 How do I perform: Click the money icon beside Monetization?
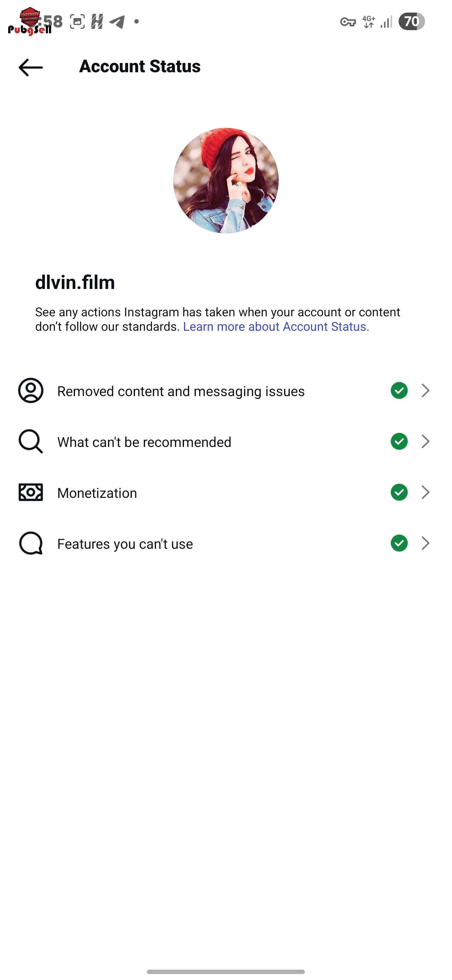[30, 492]
